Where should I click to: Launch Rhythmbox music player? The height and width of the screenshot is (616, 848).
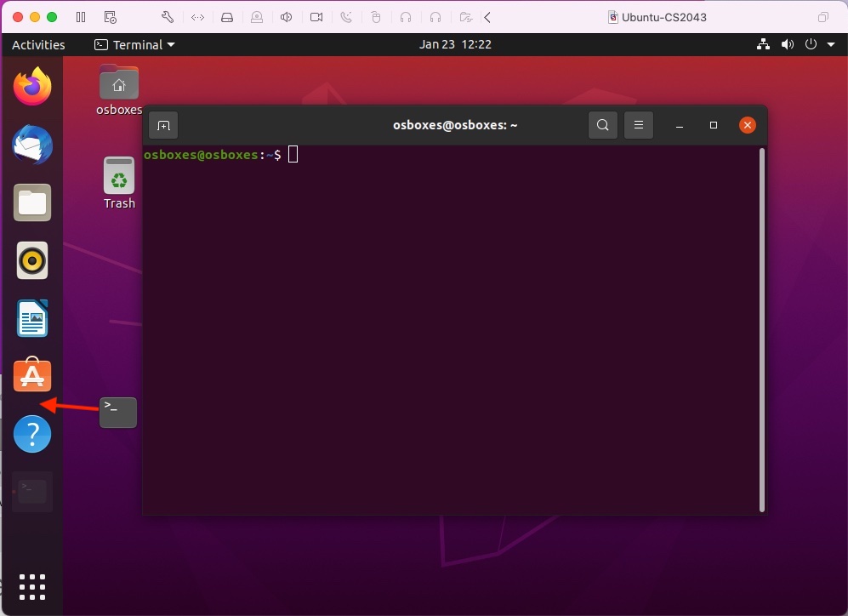coord(32,260)
